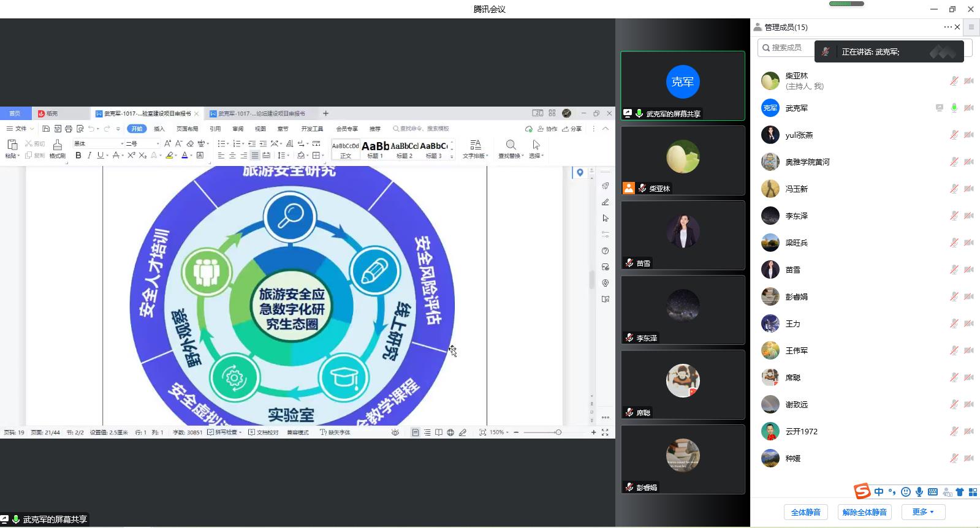This screenshot has height=528, width=980.
Task: Click the Sogou input method logo icon
Action: 862,491
